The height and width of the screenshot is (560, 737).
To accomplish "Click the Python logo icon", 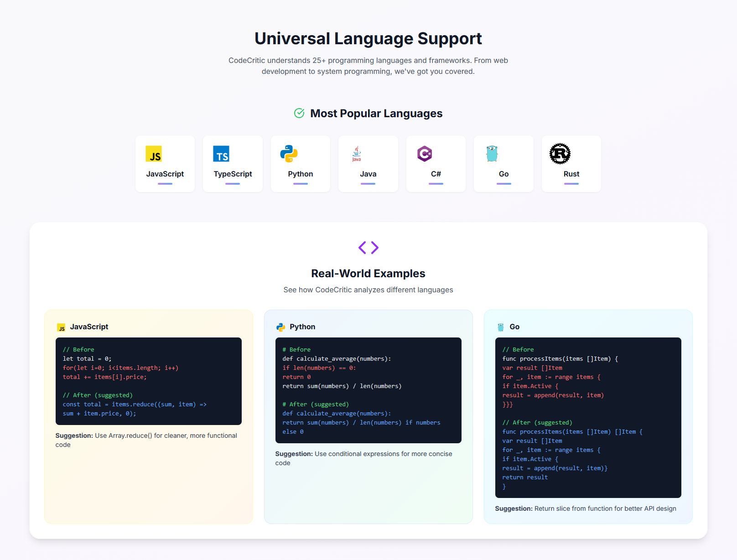I will coord(289,154).
